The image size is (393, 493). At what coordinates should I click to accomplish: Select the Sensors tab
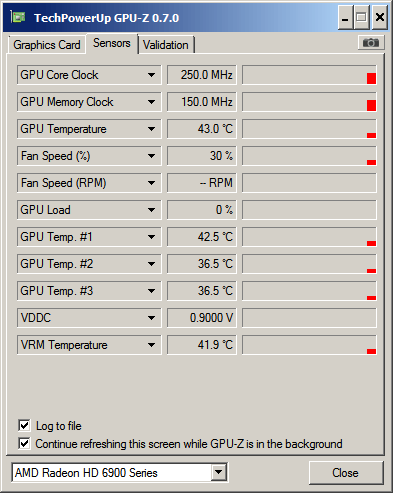click(x=112, y=43)
